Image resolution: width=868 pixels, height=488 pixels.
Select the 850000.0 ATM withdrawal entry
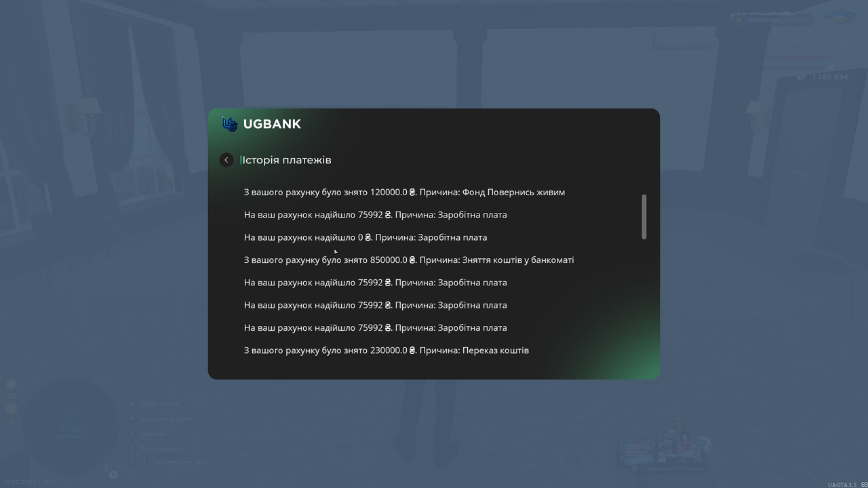409,260
